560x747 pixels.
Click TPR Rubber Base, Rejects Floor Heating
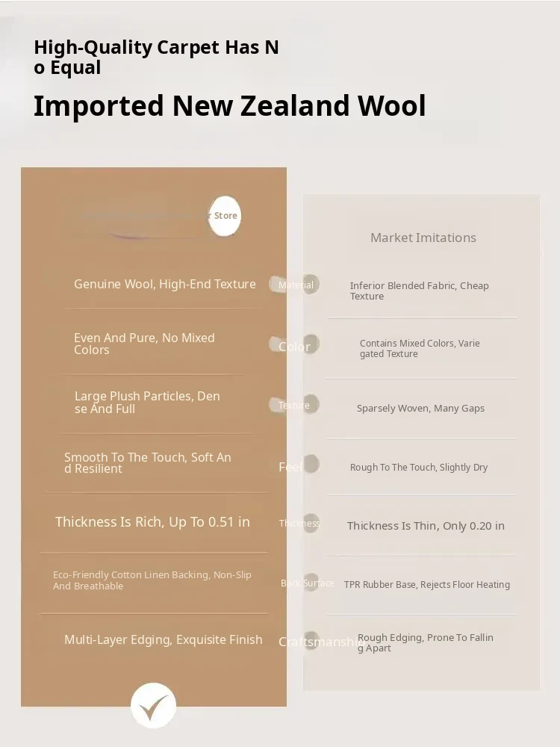pos(427,585)
